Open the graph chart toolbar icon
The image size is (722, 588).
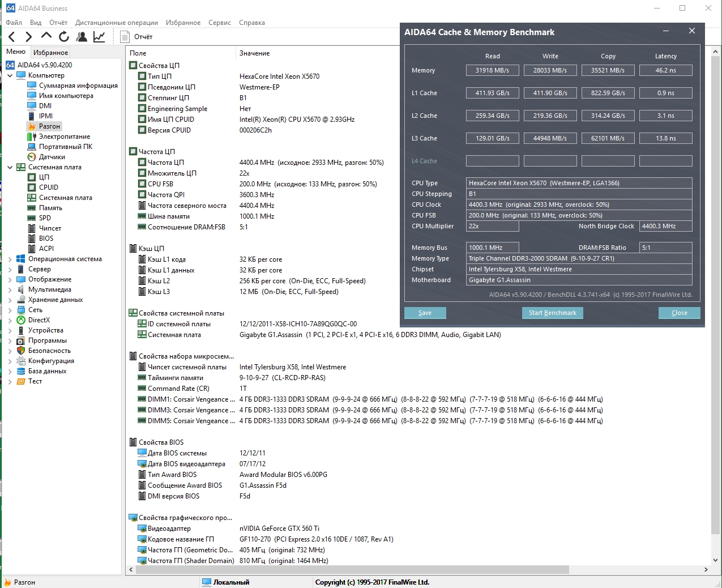[x=99, y=37]
